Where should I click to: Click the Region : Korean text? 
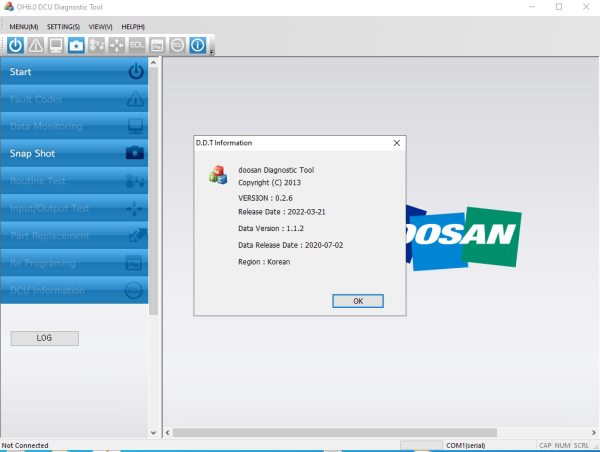(x=264, y=262)
